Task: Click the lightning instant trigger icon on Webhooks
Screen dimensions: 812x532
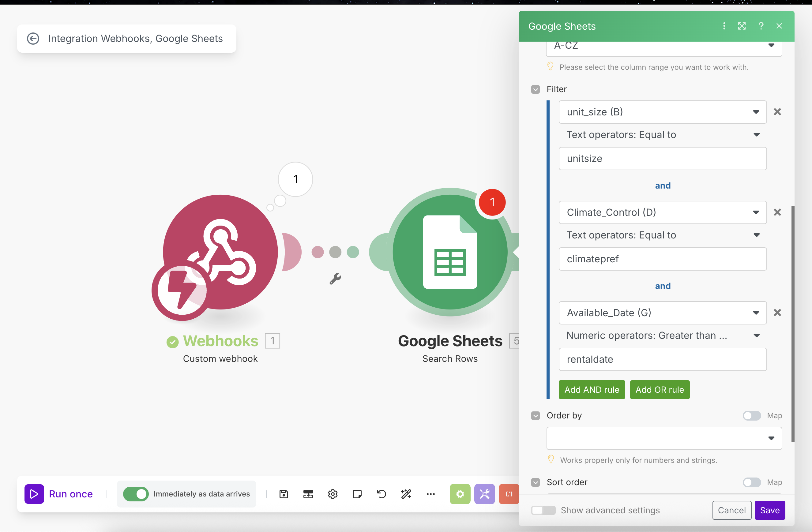Action: (x=182, y=290)
